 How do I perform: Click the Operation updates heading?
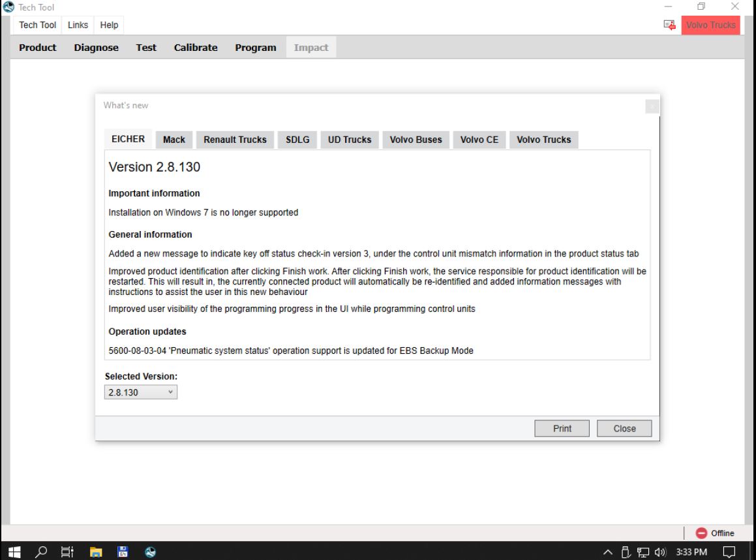[147, 332]
